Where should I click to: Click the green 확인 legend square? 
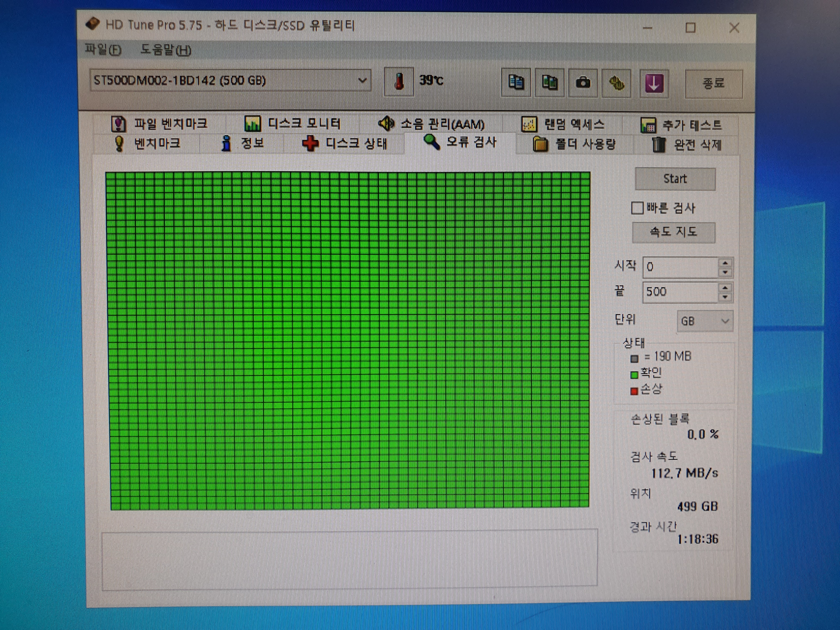[x=634, y=375]
